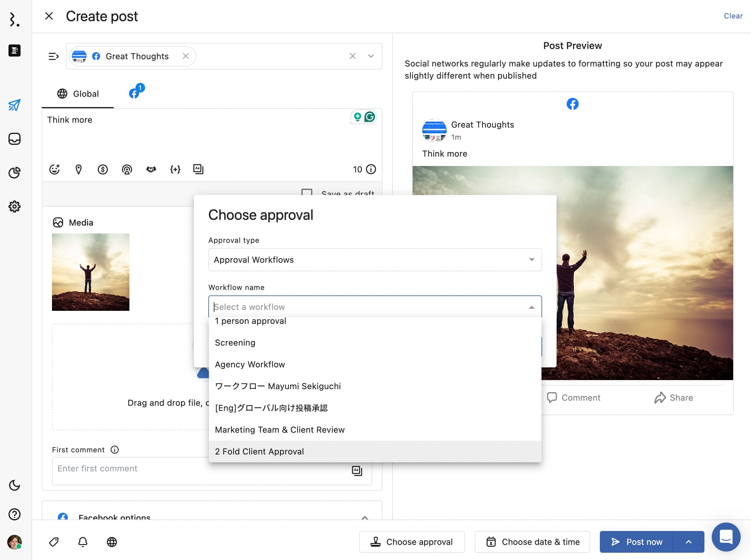Screen dimensions: 751x560
Task: Open settings from the left sidebar
Action: click(14, 207)
